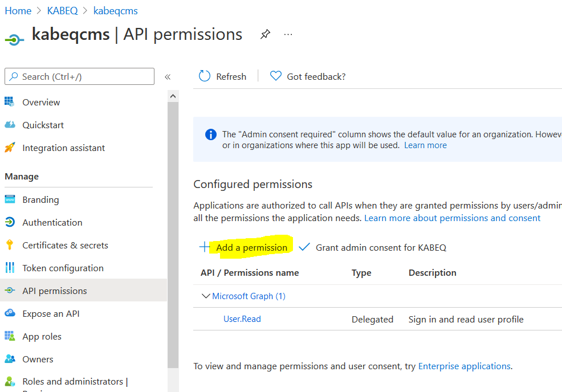562x392 pixels.
Task: Click the pin icon beside page title
Action: [x=265, y=35]
